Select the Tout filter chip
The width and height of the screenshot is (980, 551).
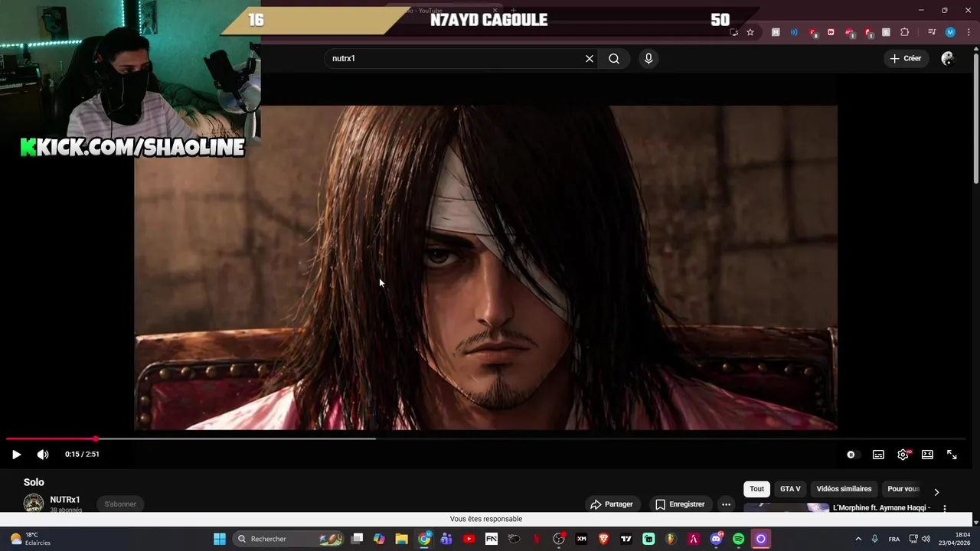click(x=756, y=489)
